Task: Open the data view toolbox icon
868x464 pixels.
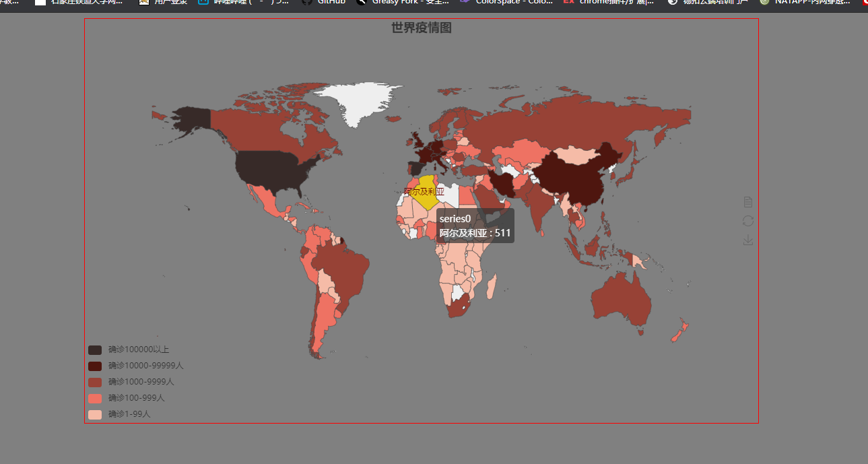Action: coord(747,202)
